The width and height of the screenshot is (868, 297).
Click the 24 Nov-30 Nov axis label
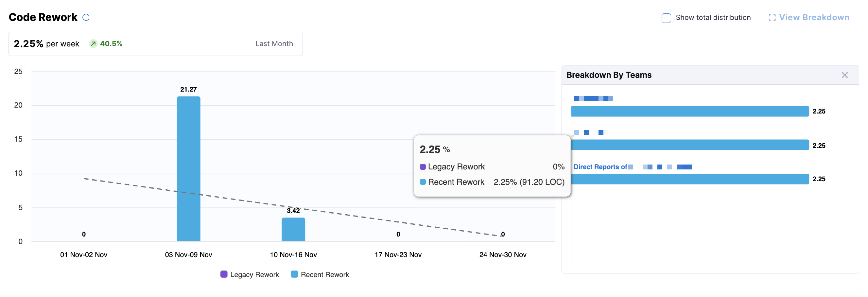502,254
